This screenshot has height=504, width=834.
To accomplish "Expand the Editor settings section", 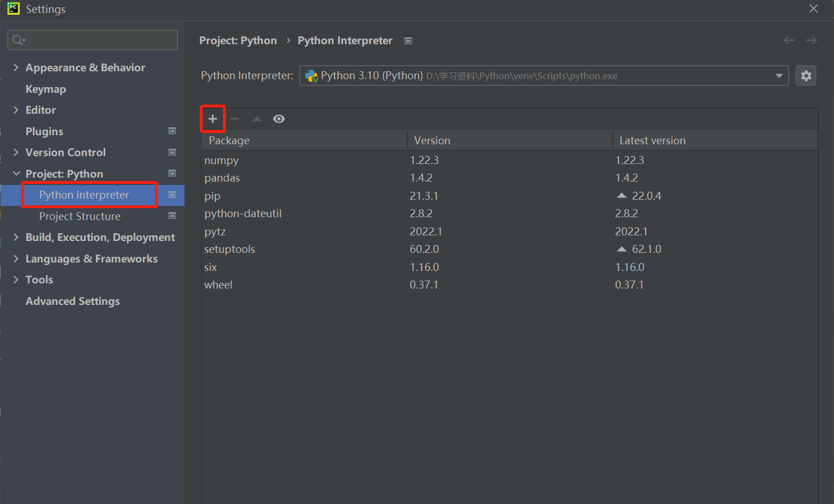I will click(x=16, y=110).
